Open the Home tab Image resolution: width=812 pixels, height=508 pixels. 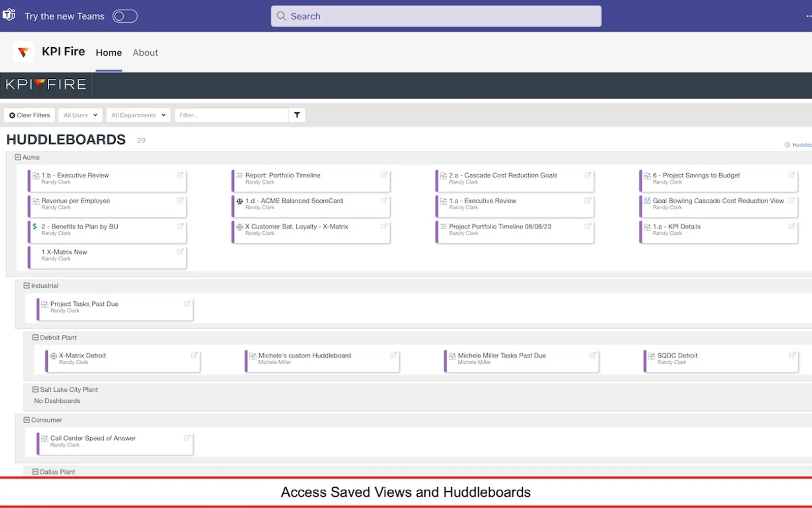(109, 53)
